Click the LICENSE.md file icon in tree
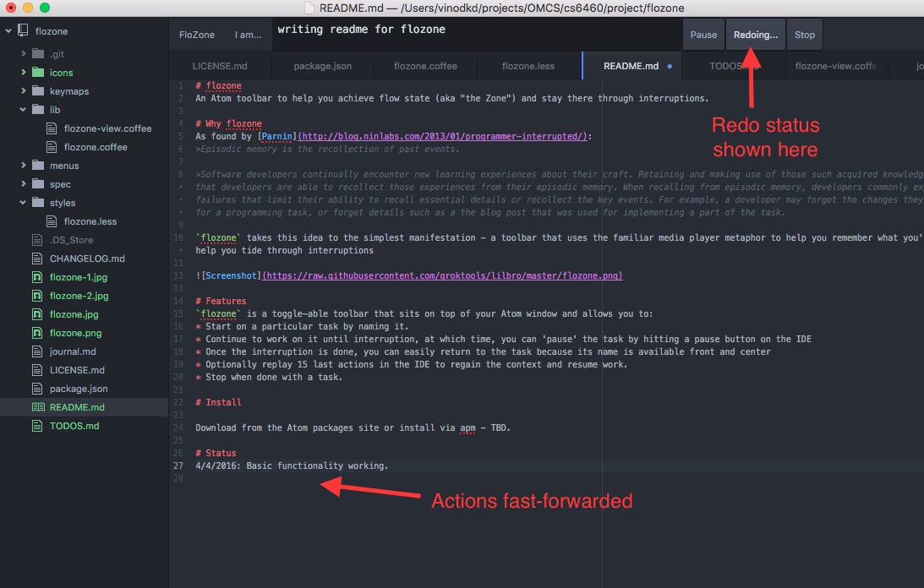This screenshot has height=588, width=924. pos(37,370)
